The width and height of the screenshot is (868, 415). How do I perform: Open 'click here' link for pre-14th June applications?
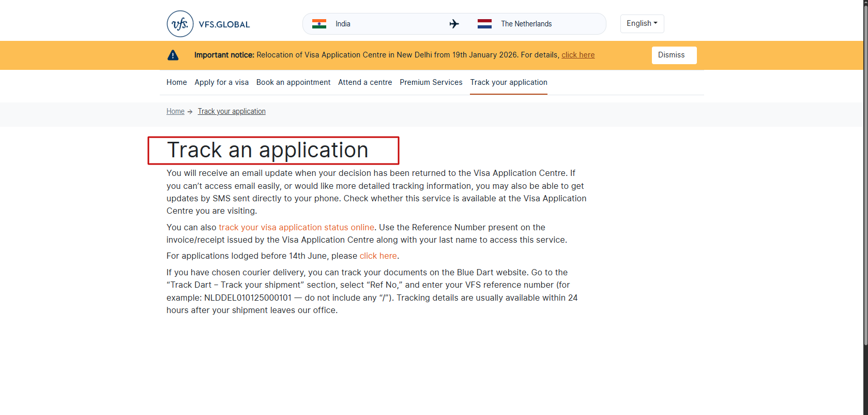pos(378,256)
